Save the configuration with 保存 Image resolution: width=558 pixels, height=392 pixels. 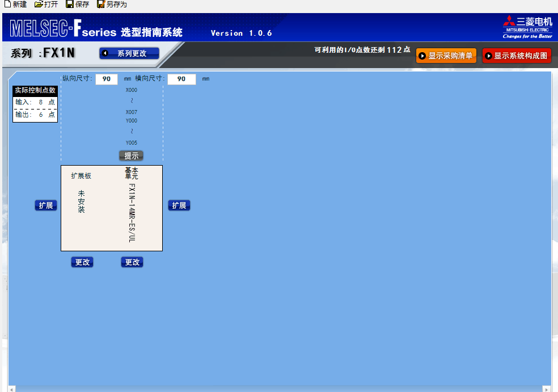coord(77,5)
